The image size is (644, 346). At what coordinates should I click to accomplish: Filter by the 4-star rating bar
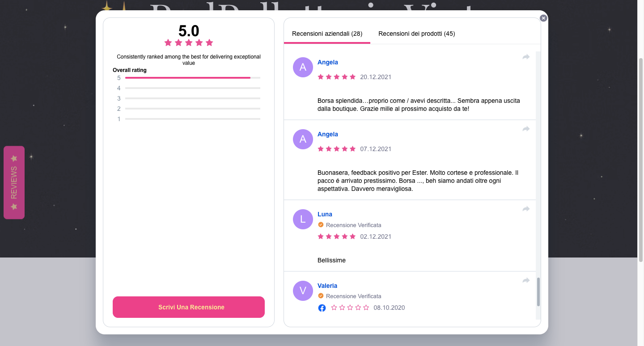pos(189,88)
